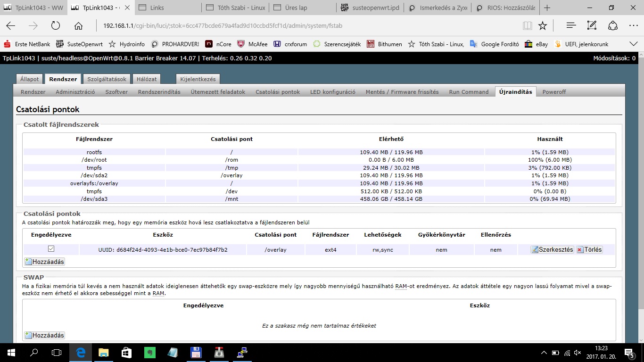Image resolution: width=644 pixels, height=362 pixels.
Task: Toggle enabled checkbox for /overlay mount
Action: tap(51, 249)
